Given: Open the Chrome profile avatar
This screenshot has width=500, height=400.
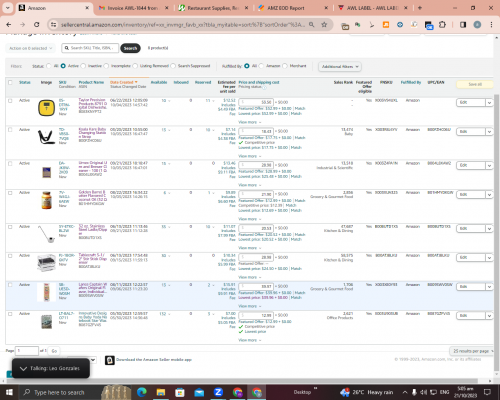Looking at the screenshot, I should pyautogui.click(x=477, y=25).
